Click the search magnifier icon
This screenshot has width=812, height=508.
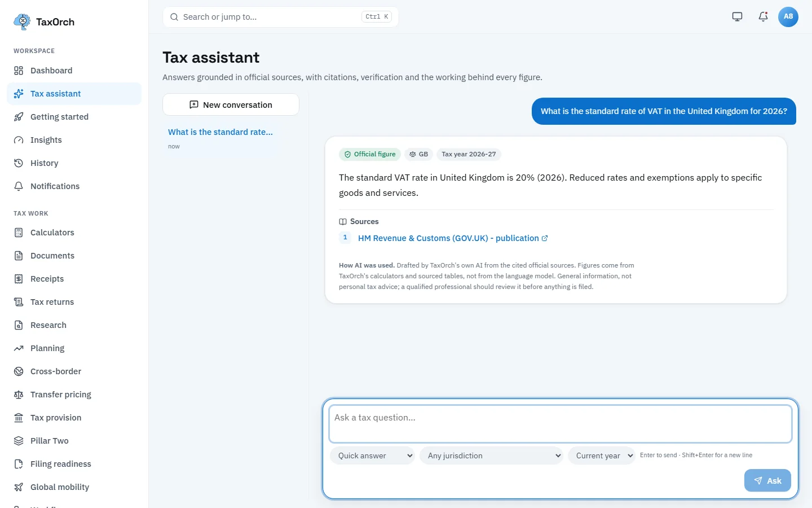coord(174,17)
